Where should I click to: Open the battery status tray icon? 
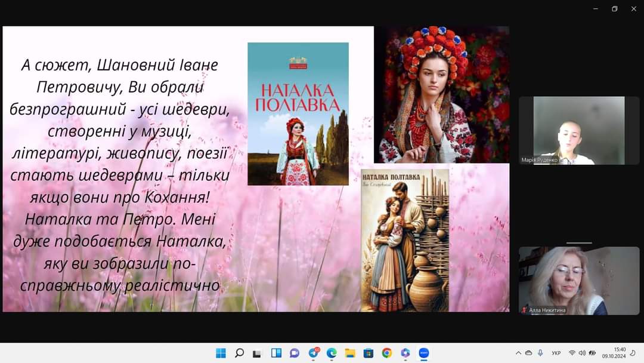pyautogui.click(x=592, y=353)
